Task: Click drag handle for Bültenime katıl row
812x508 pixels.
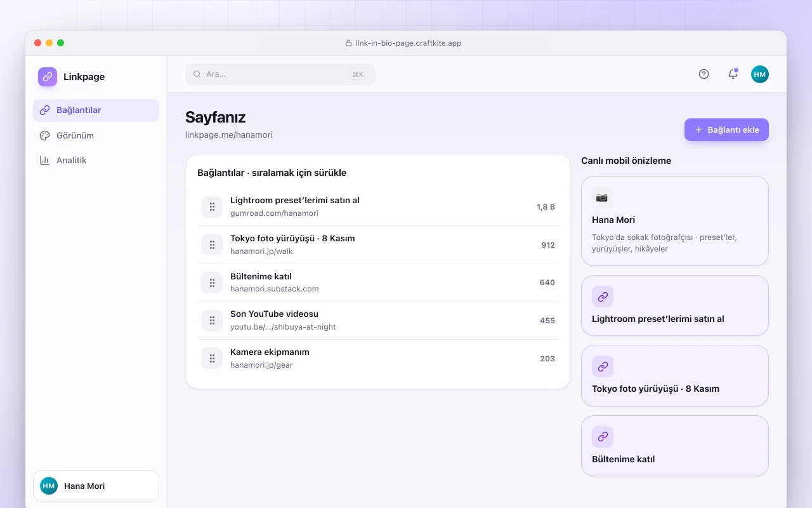Action: pyautogui.click(x=212, y=283)
